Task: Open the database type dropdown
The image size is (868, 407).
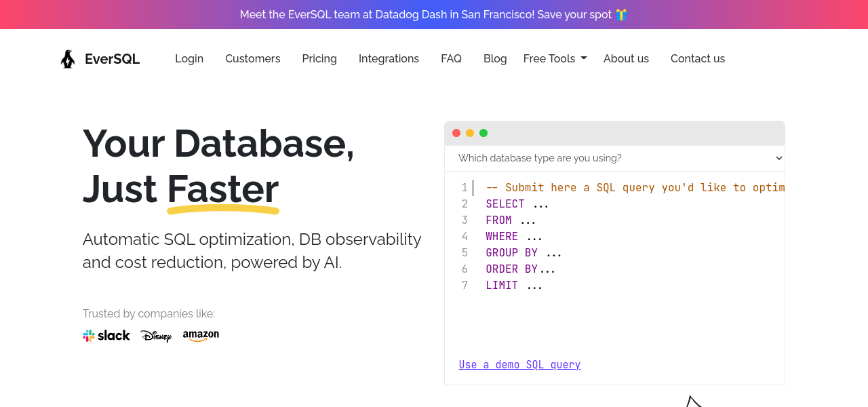Action: 614,158
